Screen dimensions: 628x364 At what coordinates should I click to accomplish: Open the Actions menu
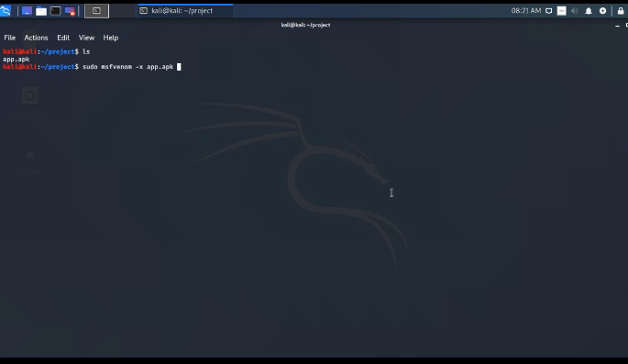coord(36,38)
